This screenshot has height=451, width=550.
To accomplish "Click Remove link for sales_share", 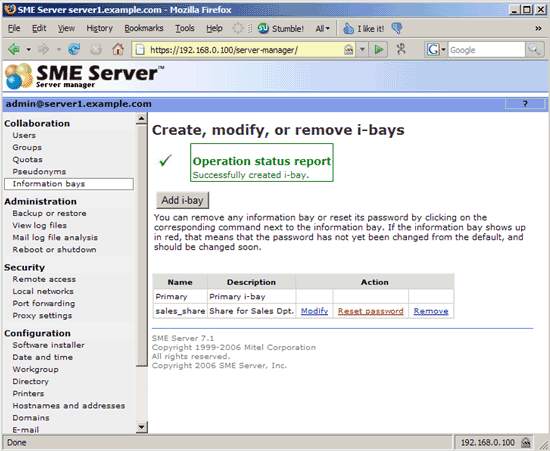I will tap(431, 311).
